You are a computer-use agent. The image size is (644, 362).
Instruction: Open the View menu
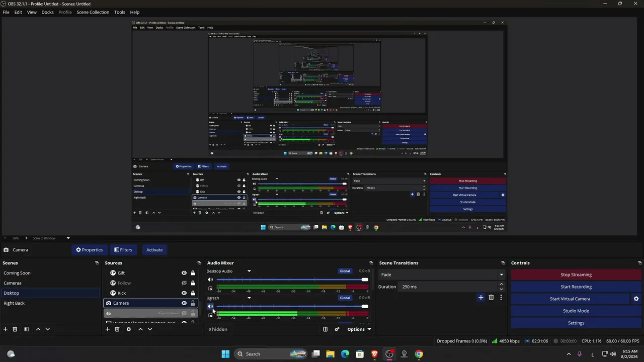click(x=32, y=12)
